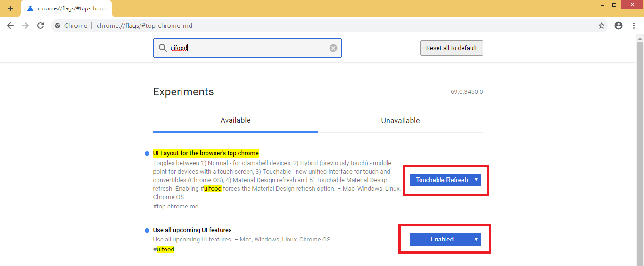Open the #top-chrome-md anchor link

click(176, 207)
